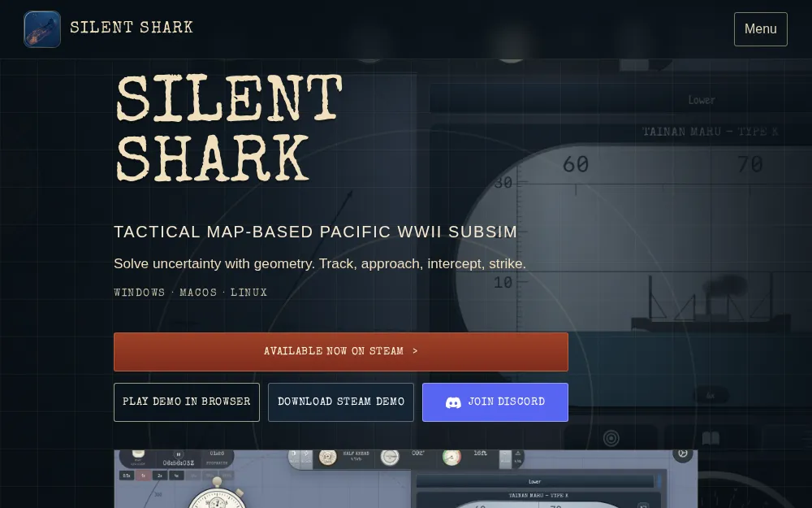Screen dimensions: 812x508
Task: Select 'Tactical Map-Based Pacific WWII Subsim' subtitle
Action: click(x=315, y=232)
